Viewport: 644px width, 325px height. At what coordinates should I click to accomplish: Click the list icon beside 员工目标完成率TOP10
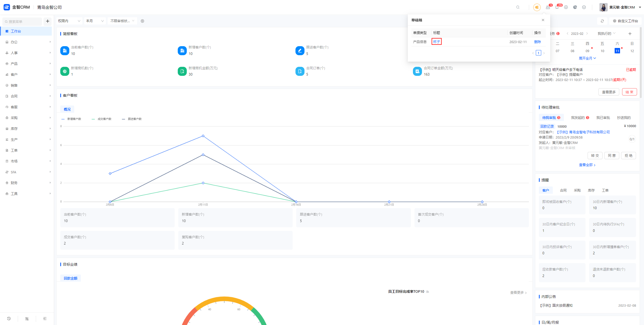pos(428,292)
